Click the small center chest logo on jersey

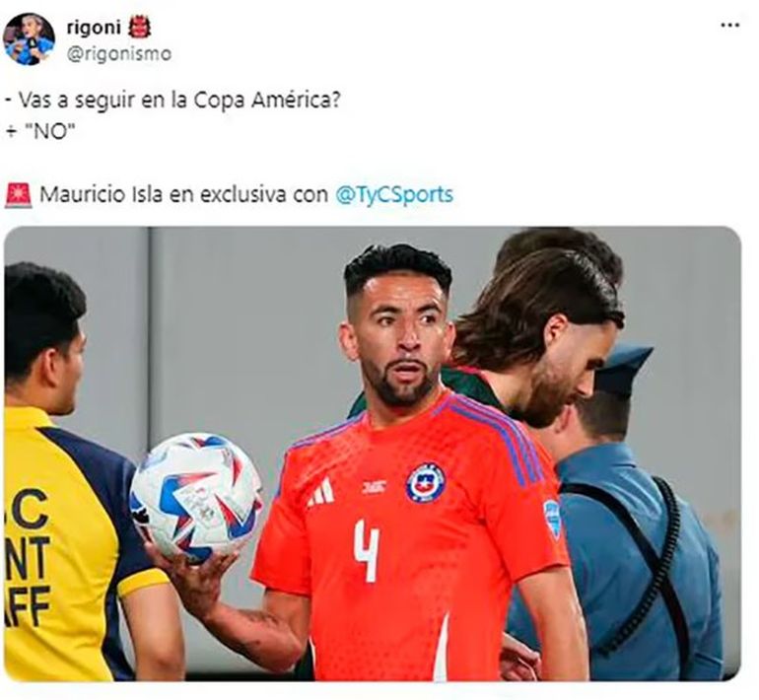click(375, 486)
